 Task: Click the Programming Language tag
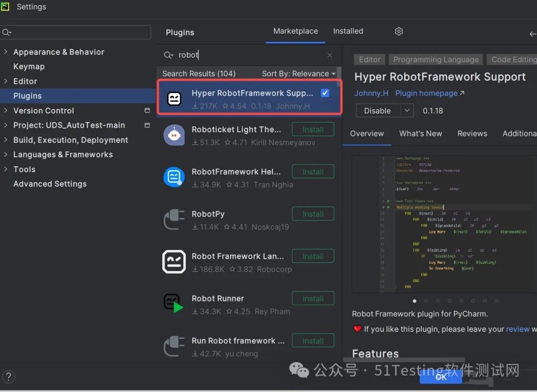tap(436, 60)
